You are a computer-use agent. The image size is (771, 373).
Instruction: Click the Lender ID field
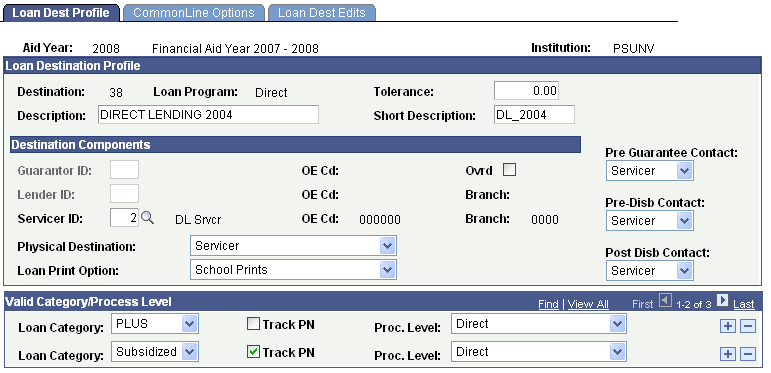tap(124, 194)
